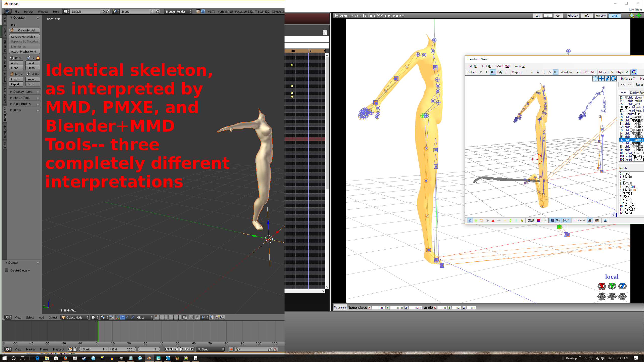This screenshot has width=644, height=362.
Task: Select the Bone (Bn) selection mode
Action: click(493, 72)
